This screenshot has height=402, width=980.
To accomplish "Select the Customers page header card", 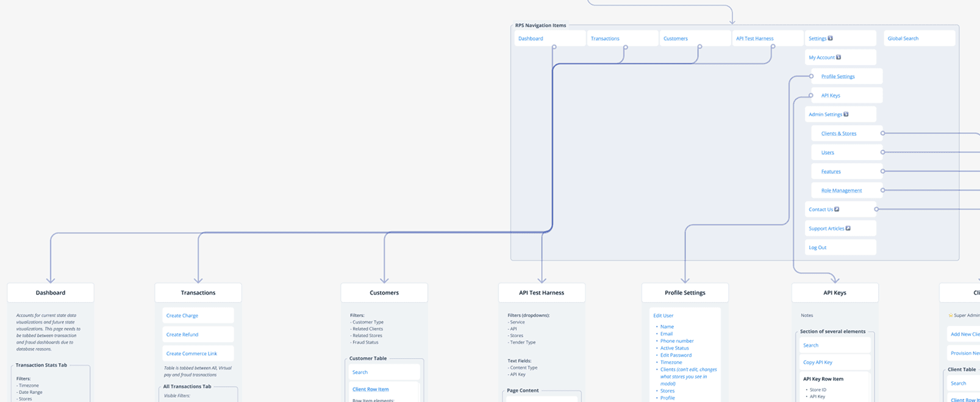I will point(384,293).
